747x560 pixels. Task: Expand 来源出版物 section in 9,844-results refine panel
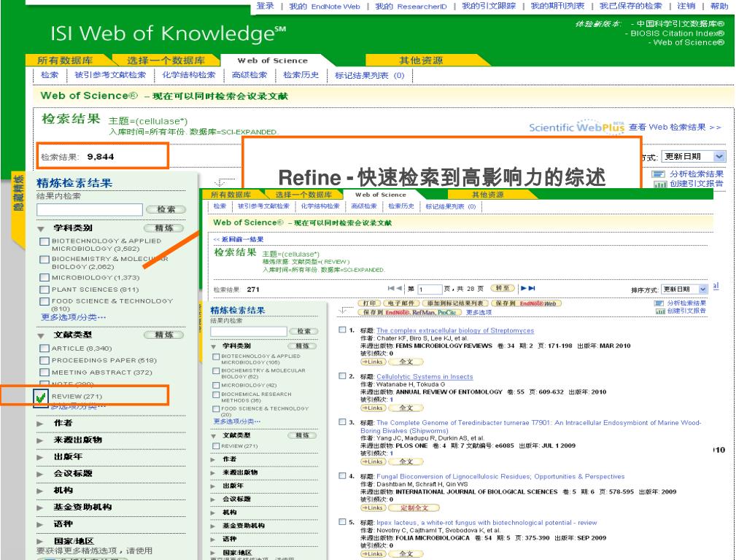40,440
